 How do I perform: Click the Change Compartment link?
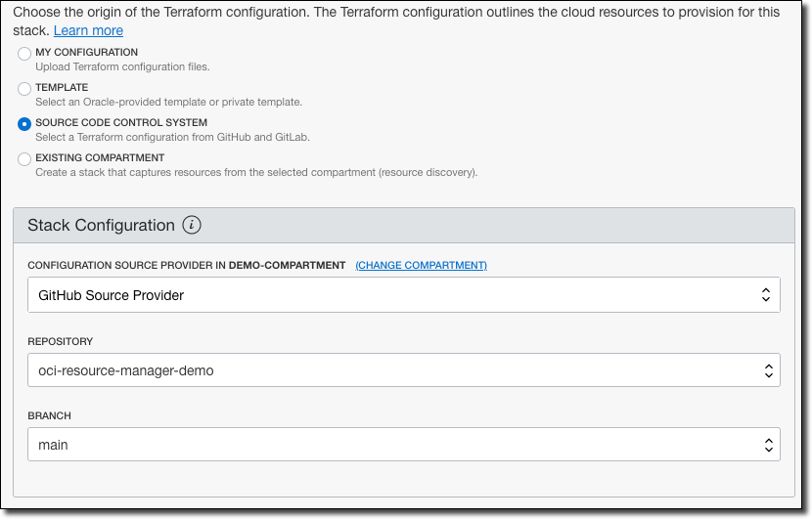[421, 266]
